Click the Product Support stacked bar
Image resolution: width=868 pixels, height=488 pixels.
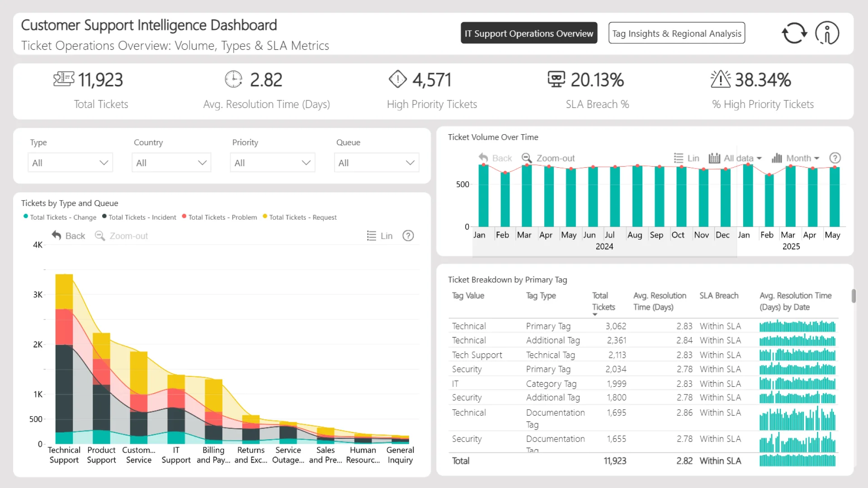click(101, 388)
